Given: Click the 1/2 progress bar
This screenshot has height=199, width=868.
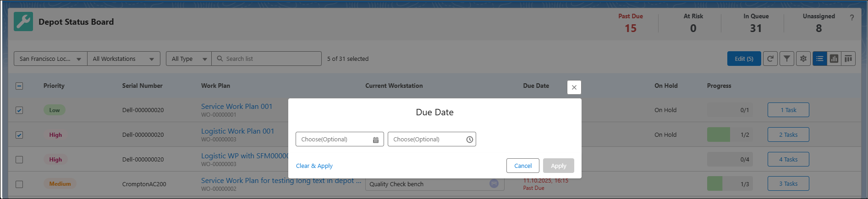Looking at the screenshot, I should point(730,134).
